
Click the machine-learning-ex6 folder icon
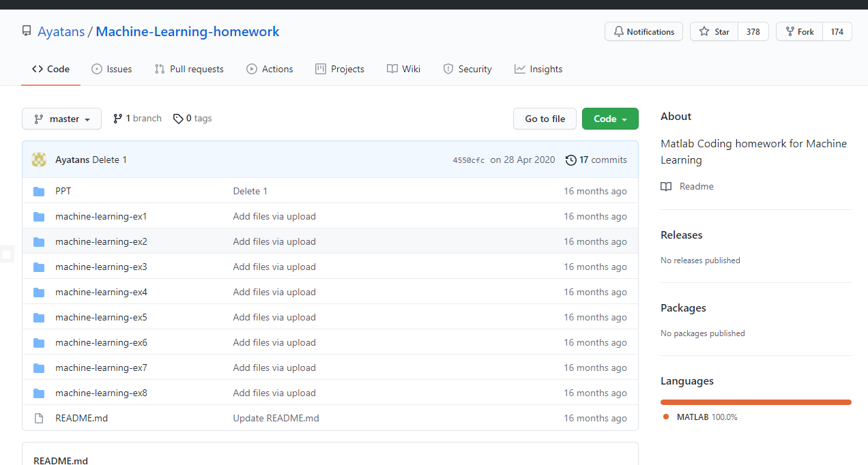[x=39, y=343]
